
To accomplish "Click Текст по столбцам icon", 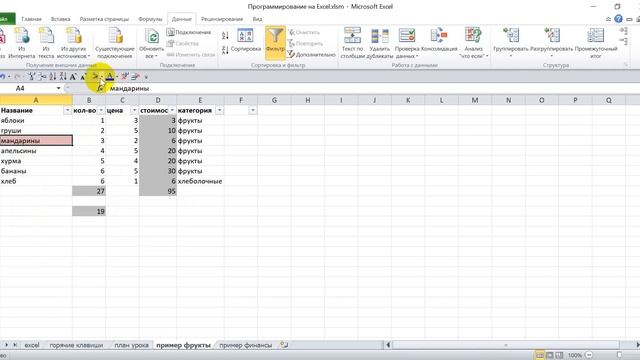I will click(352, 43).
